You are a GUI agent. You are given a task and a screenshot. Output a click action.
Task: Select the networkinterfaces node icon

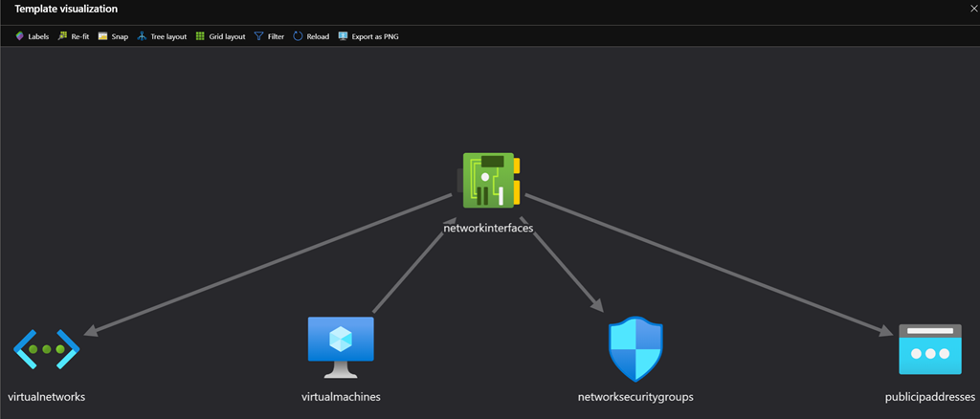pos(489,181)
